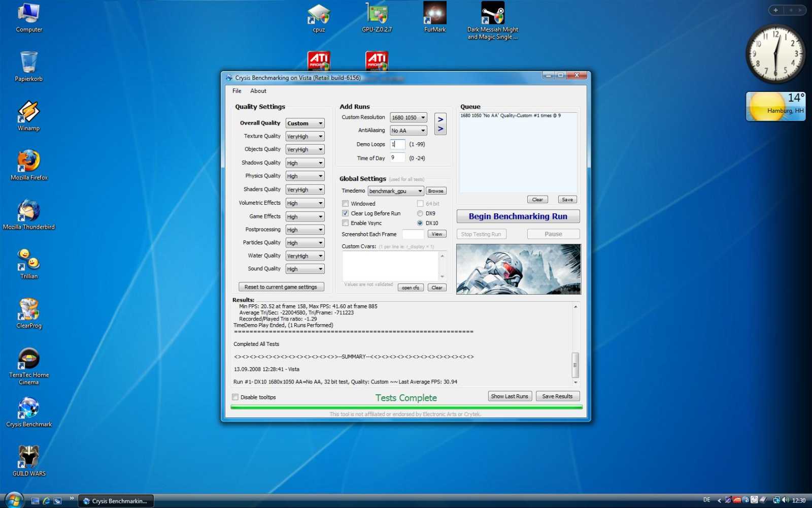Viewport: 812px width, 508px height.
Task: Click the add to queue arrows button
Action: [441, 124]
